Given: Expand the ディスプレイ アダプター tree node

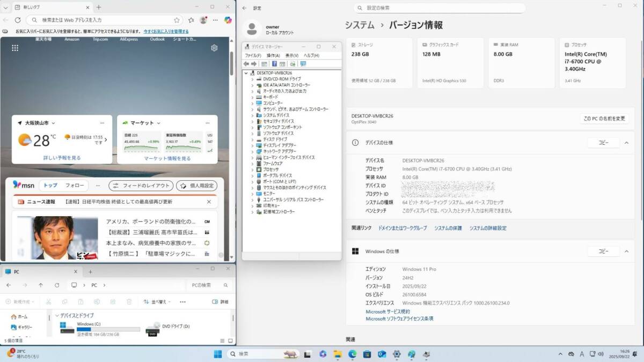Looking at the screenshot, I should [x=252, y=145].
